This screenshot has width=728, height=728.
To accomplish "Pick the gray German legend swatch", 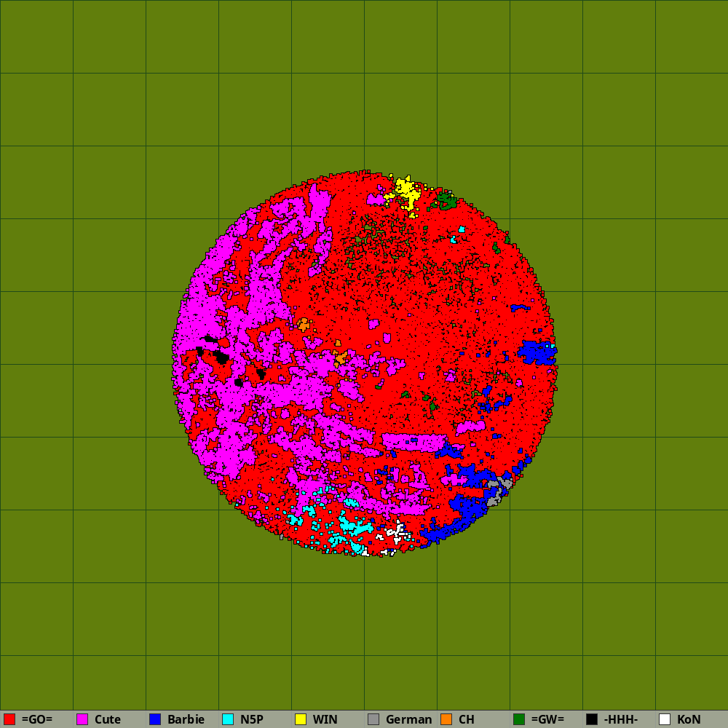I will 373,719.
